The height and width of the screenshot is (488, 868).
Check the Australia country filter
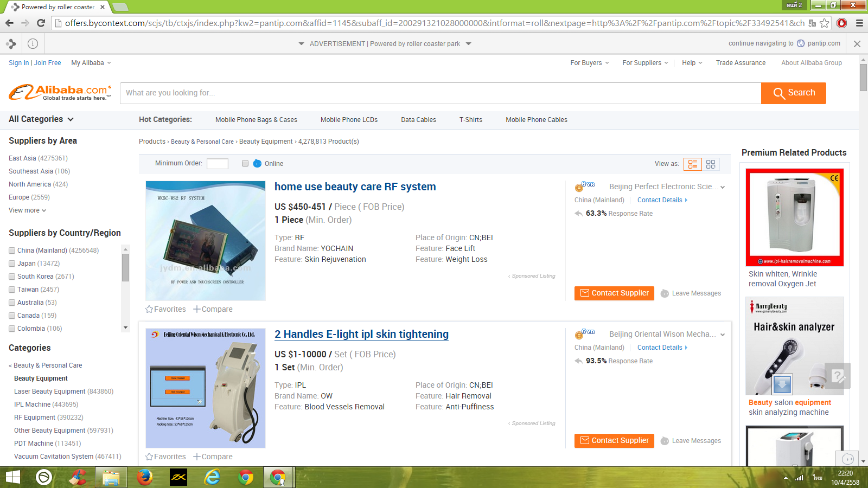pos(12,303)
